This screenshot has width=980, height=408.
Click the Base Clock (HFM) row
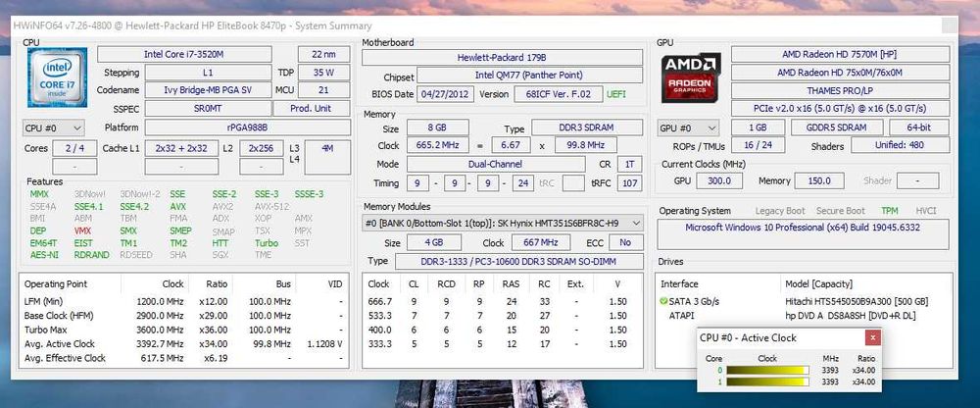(184, 316)
